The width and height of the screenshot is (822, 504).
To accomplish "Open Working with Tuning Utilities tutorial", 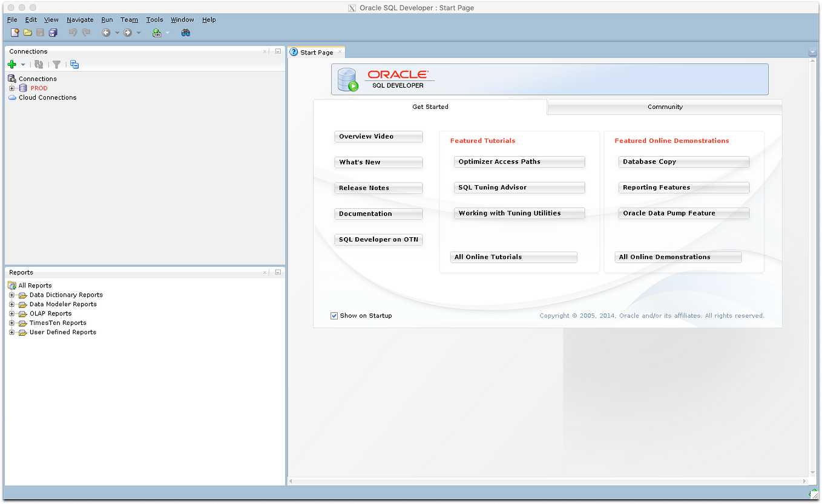I will tap(519, 214).
